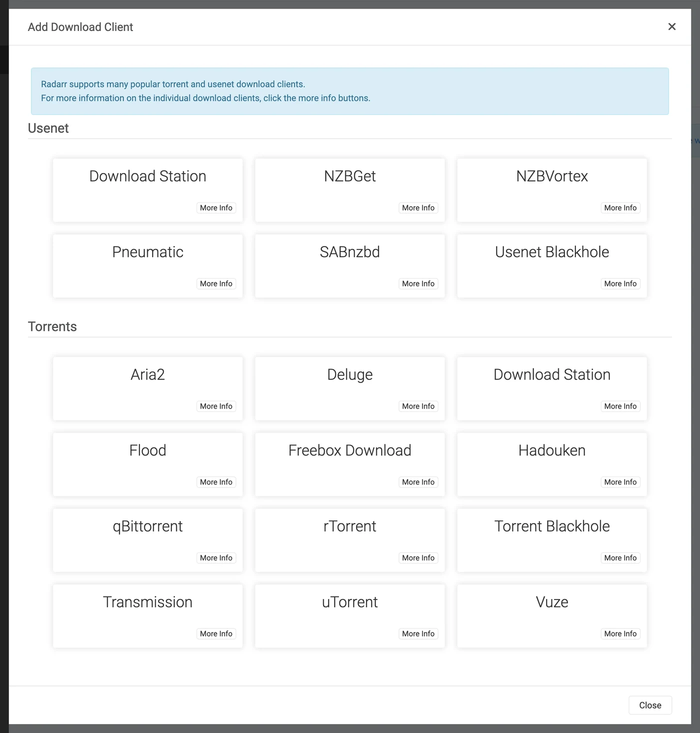Image resolution: width=700 pixels, height=733 pixels.
Task: Choose the NZBGet client card
Action: [349, 190]
